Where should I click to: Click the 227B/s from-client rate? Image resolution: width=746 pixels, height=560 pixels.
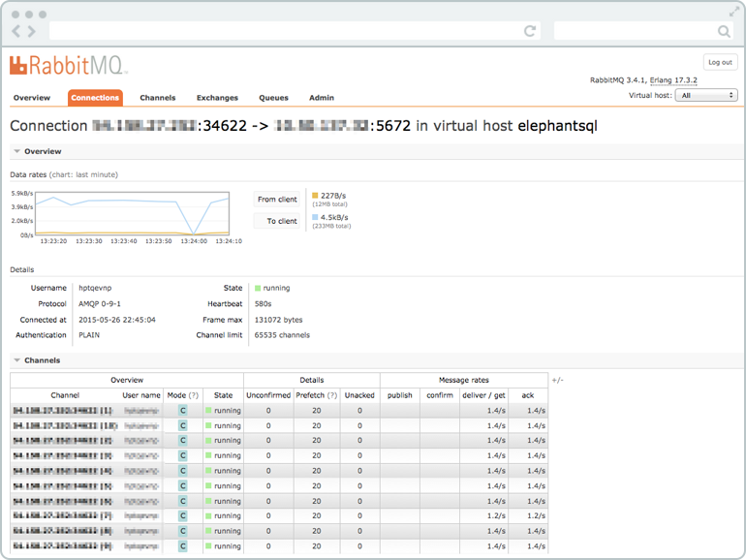point(333,196)
